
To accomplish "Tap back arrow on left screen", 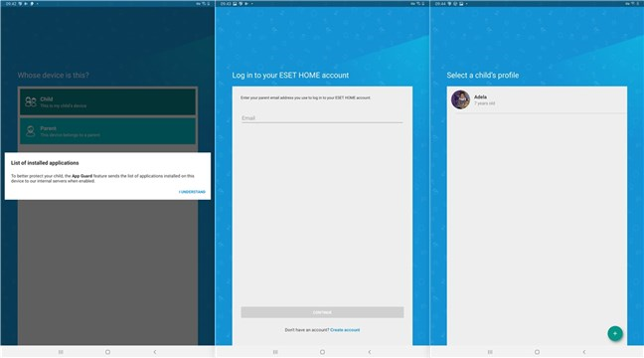I will pos(155,352).
